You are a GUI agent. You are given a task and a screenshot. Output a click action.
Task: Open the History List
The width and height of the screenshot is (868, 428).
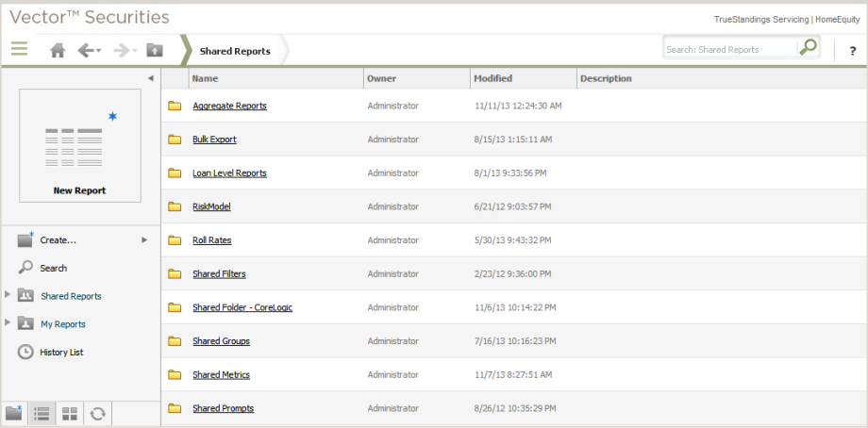[61, 353]
